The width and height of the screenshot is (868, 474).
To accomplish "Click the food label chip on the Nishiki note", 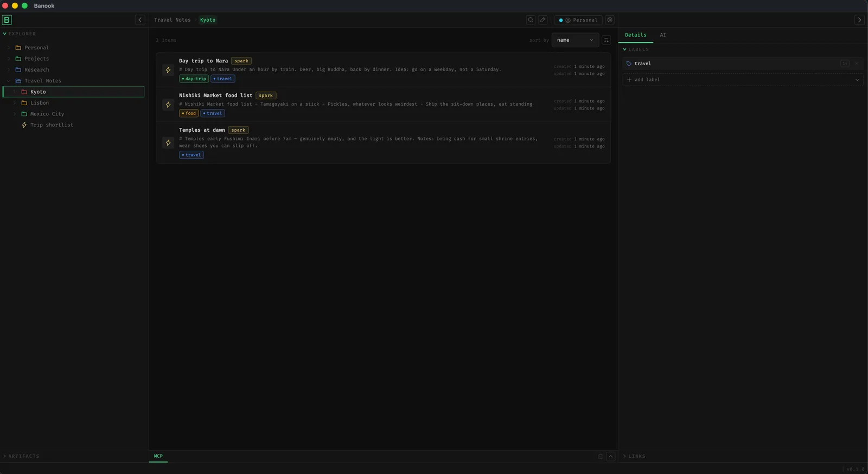I will coord(189,114).
